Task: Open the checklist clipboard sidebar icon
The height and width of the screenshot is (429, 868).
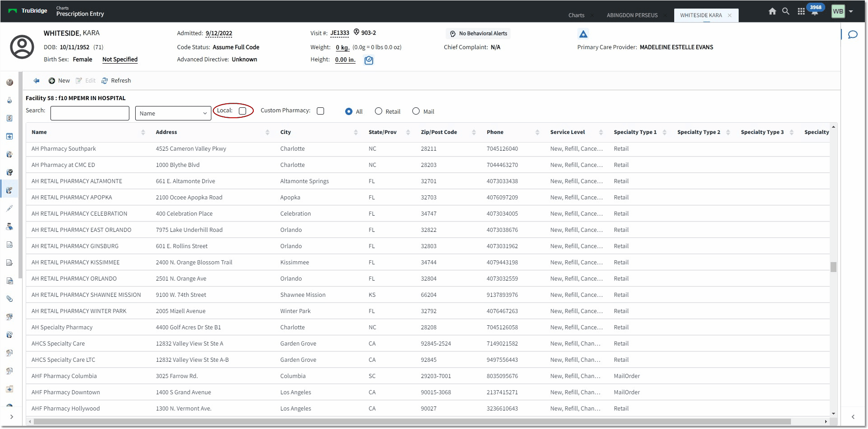Action: click(x=9, y=118)
